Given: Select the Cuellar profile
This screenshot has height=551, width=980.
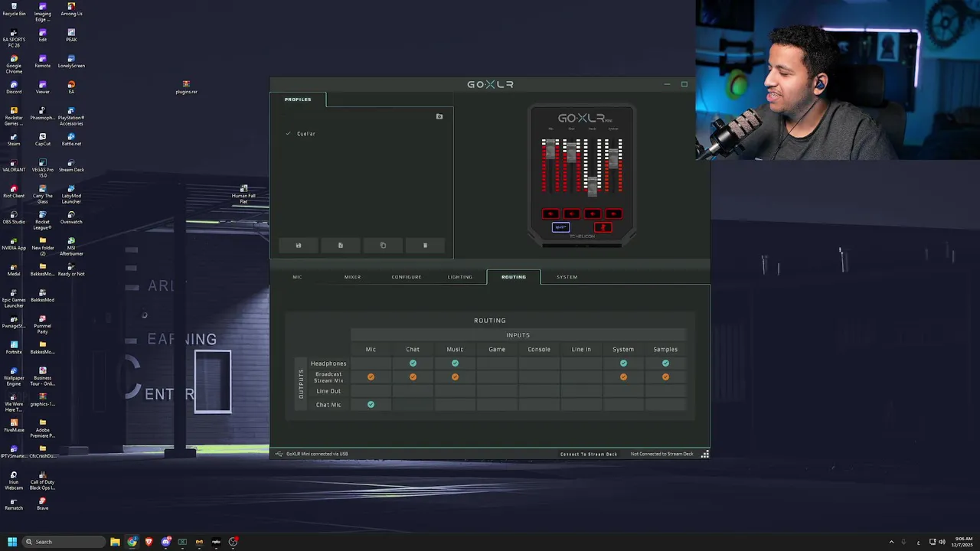Looking at the screenshot, I should (x=306, y=134).
